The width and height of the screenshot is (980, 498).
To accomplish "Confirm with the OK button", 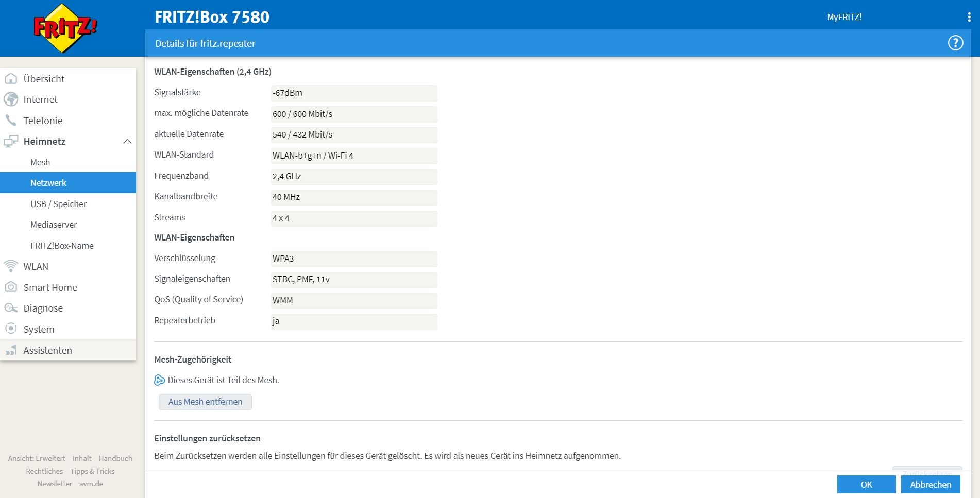I will coord(867,485).
